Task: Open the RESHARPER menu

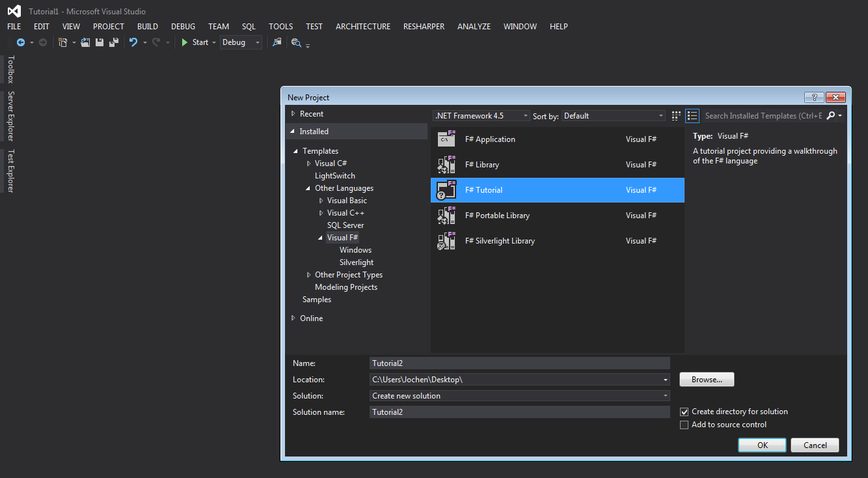Action: point(424,27)
